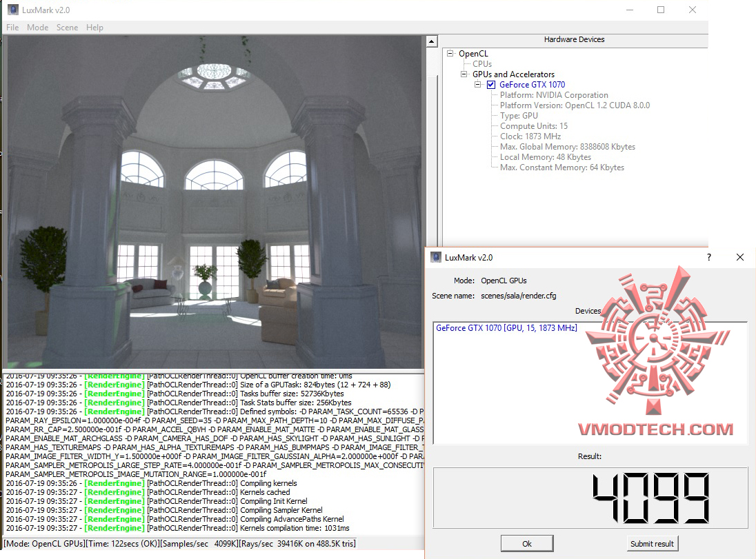Screen dimensions: 756x559
Task: Open the File menu
Action: pos(12,28)
